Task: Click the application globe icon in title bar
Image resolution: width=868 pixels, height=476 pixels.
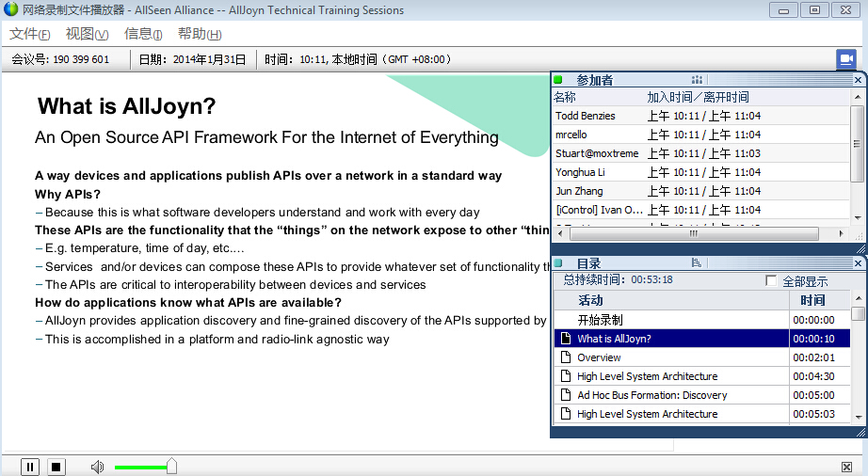Action: (x=10, y=9)
